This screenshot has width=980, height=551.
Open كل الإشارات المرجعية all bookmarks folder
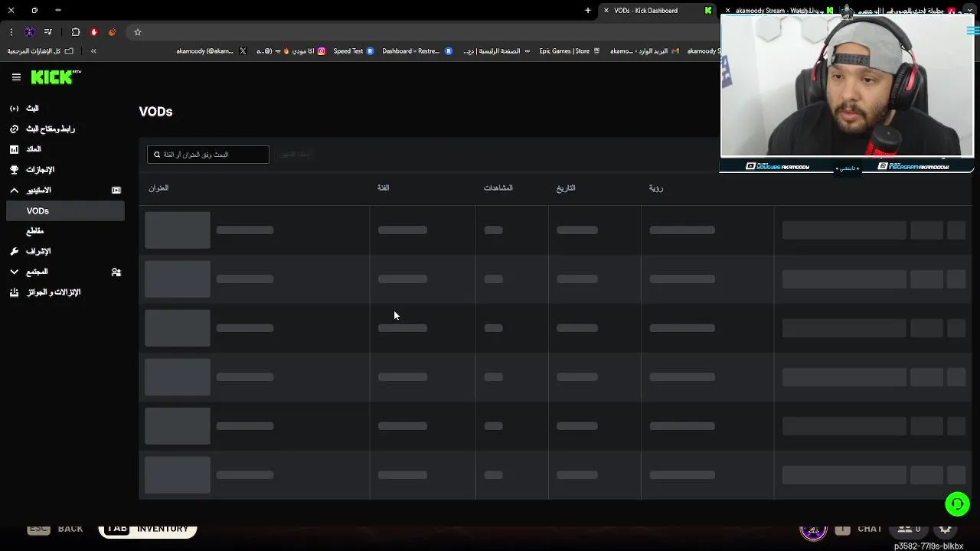coord(41,51)
